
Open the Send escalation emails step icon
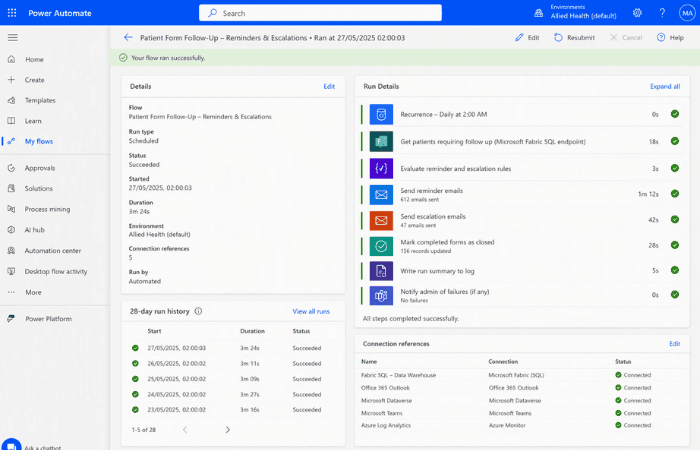(381, 220)
